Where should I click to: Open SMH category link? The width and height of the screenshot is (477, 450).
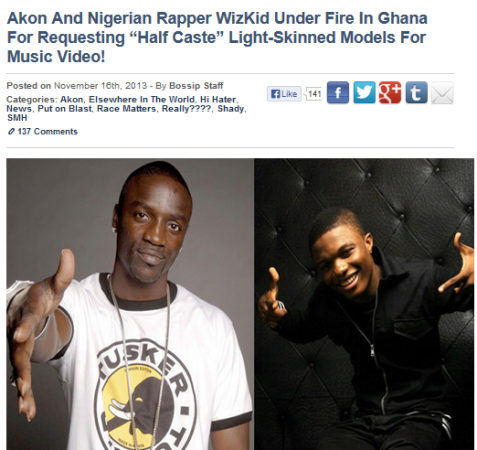point(17,118)
